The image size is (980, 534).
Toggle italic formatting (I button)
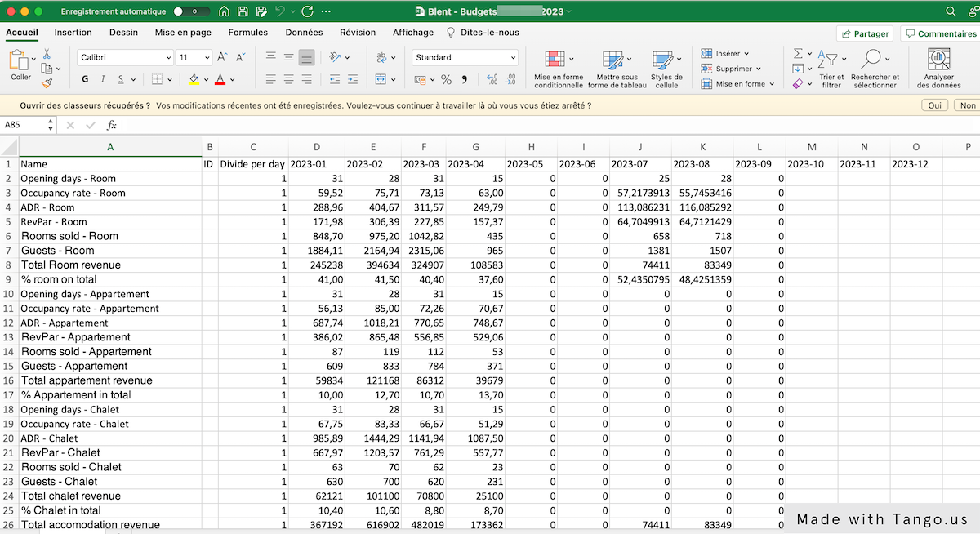click(x=103, y=80)
